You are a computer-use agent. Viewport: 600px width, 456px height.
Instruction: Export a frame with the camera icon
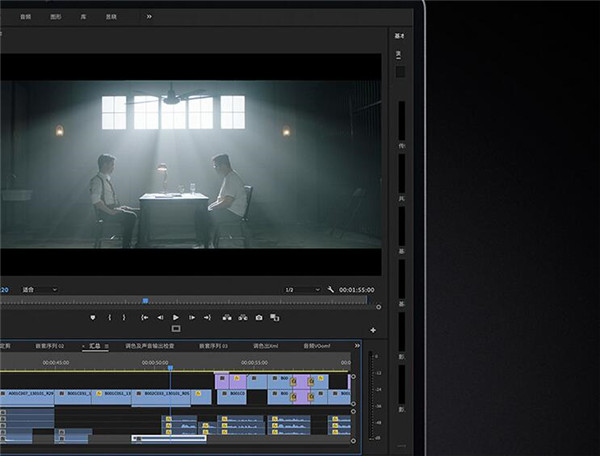pyautogui.click(x=259, y=318)
